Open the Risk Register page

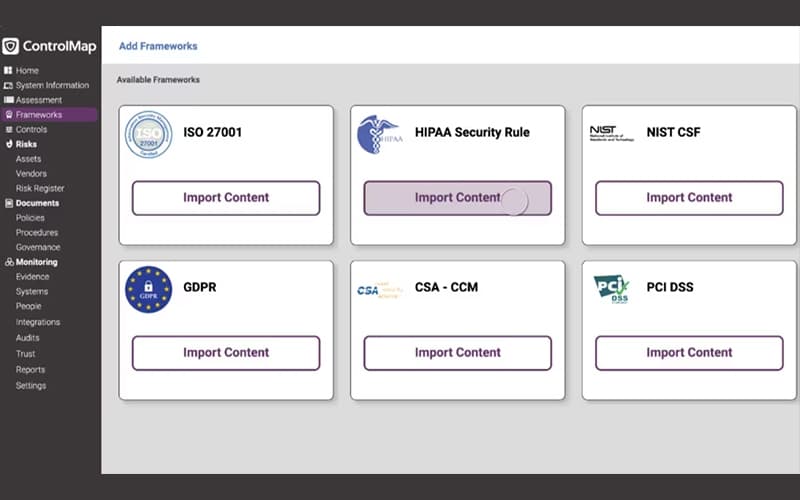tap(40, 188)
